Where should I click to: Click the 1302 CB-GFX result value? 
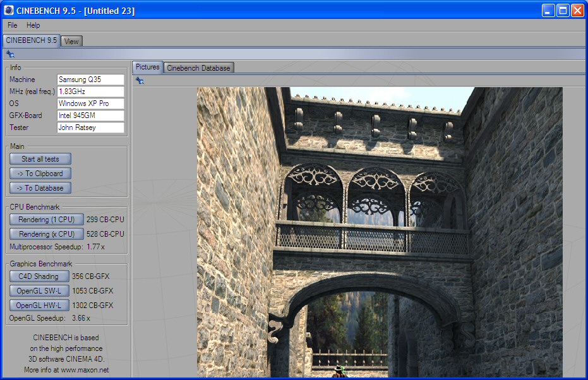93,306
